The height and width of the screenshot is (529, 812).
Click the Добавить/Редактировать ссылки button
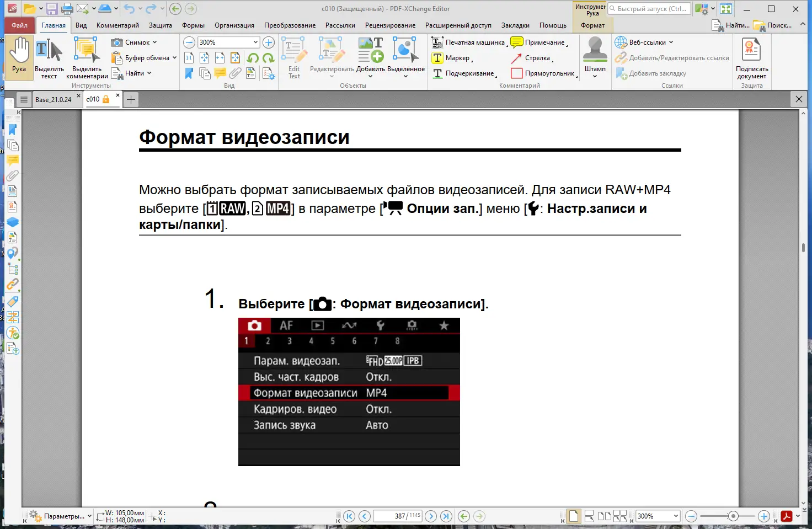coord(672,57)
